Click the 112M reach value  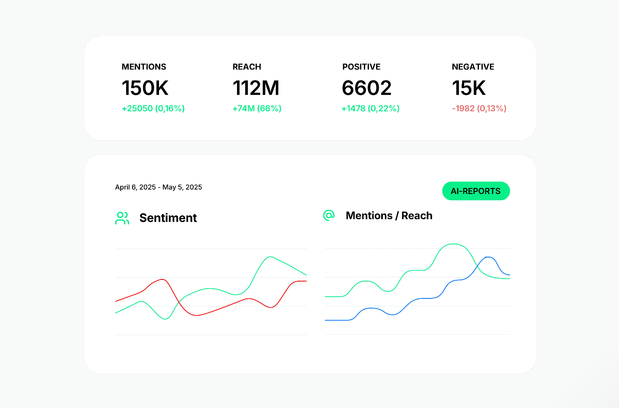(x=256, y=88)
